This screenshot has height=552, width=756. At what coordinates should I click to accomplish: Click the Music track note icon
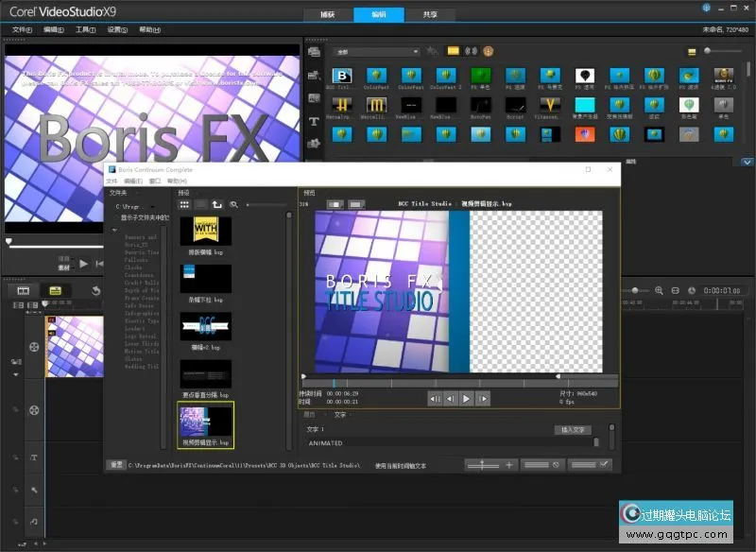[x=34, y=521]
